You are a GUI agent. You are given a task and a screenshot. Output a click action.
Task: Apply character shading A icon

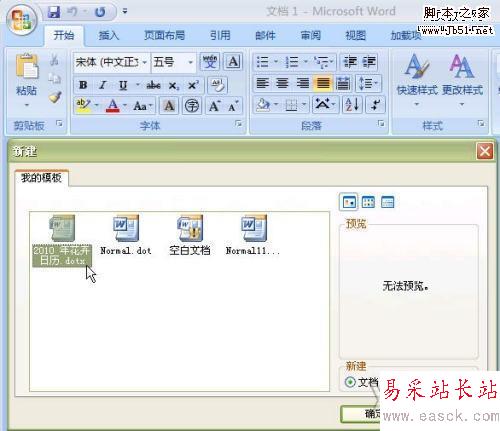169,106
